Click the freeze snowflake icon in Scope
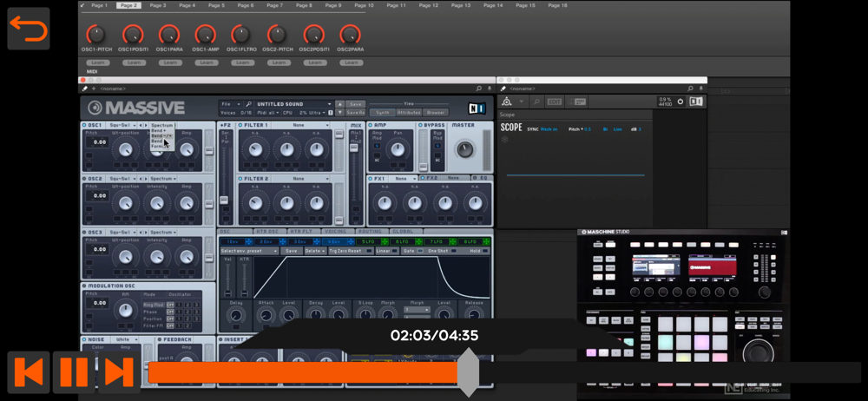868x401 pixels. click(x=506, y=139)
